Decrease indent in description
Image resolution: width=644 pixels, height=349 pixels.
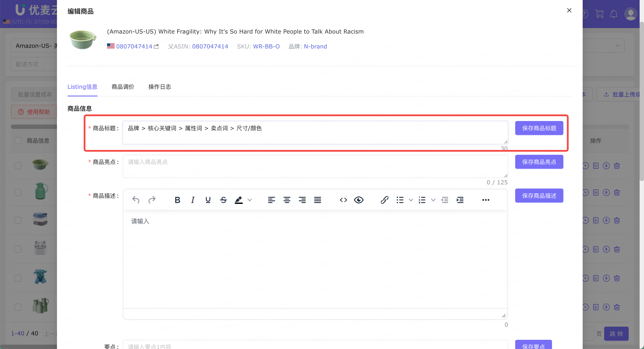coord(445,200)
